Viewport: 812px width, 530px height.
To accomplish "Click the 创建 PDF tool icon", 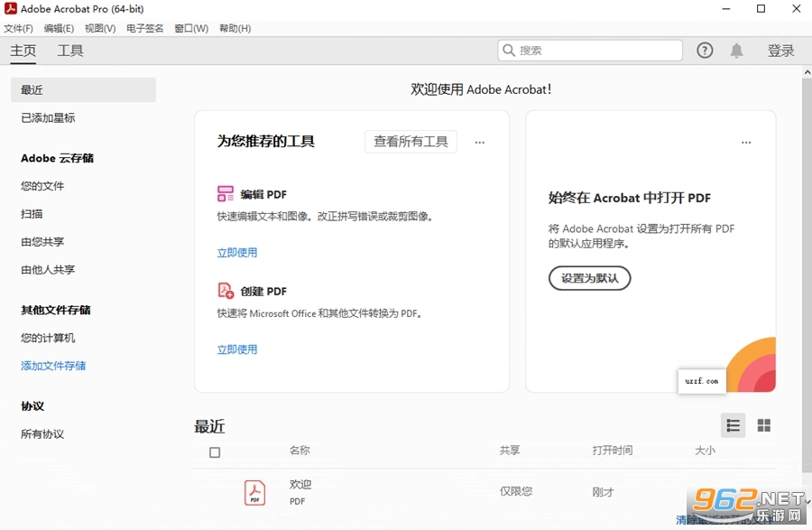I will (x=226, y=291).
